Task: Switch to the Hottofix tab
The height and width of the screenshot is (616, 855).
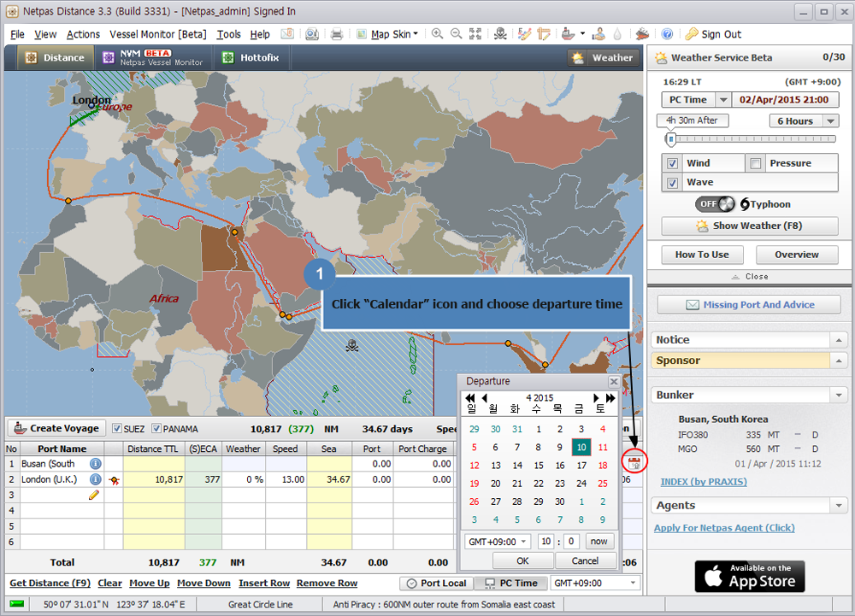Action: pyautogui.click(x=251, y=58)
